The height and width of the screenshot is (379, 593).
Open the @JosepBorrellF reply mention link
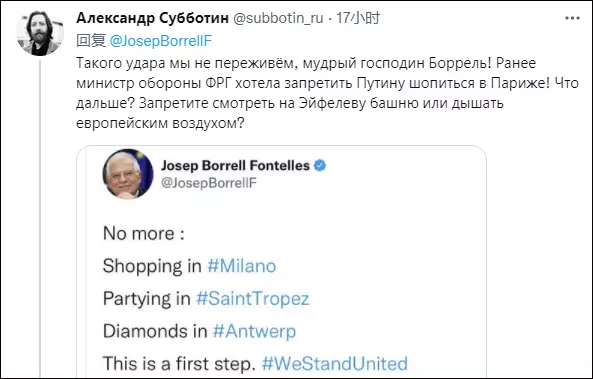click(x=161, y=41)
